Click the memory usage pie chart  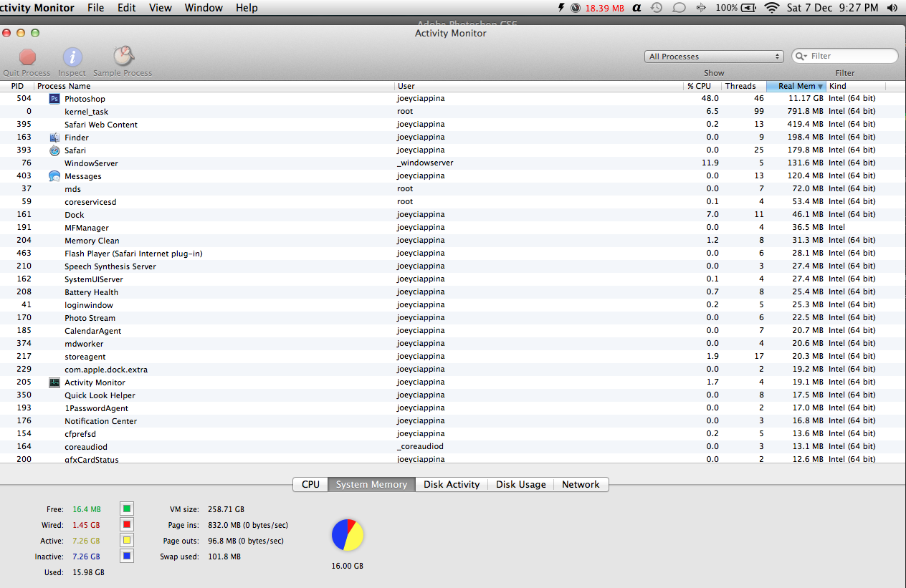(348, 535)
